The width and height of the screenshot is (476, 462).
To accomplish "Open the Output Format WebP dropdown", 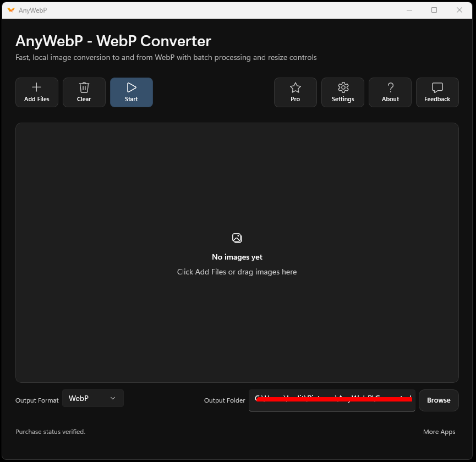I will point(93,398).
